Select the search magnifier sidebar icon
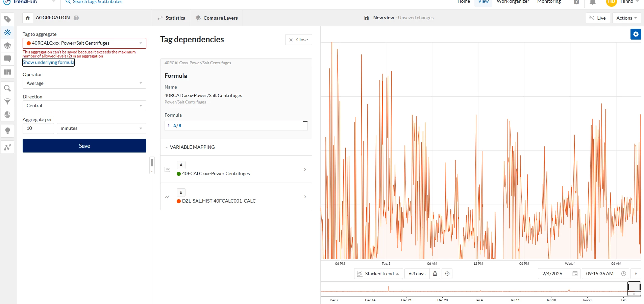This screenshot has height=304, width=644. (x=7, y=89)
